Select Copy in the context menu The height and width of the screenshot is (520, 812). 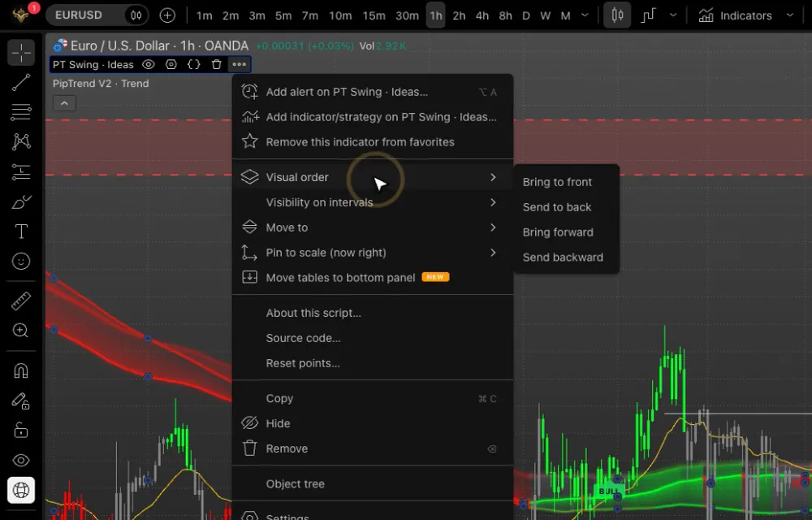click(373, 398)
